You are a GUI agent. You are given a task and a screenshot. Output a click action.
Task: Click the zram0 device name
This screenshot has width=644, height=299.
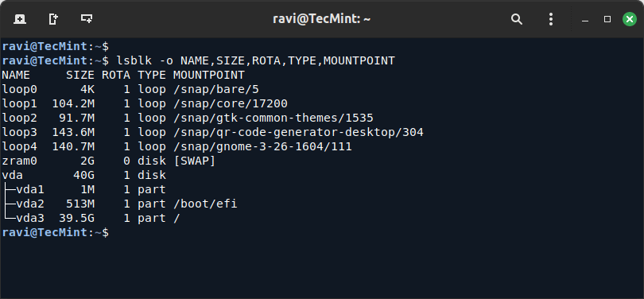[19, 161]
